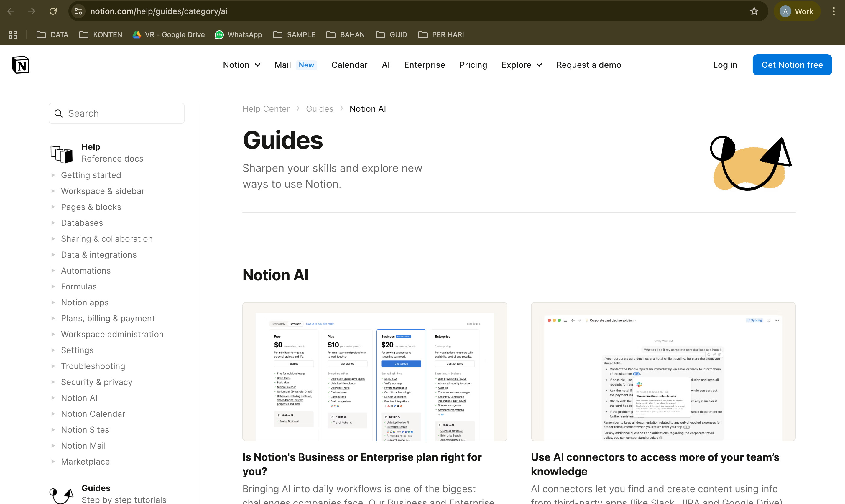Open Request a demo in navigation
The height and width of the screenshot is (504, 845).
point(588,65)
